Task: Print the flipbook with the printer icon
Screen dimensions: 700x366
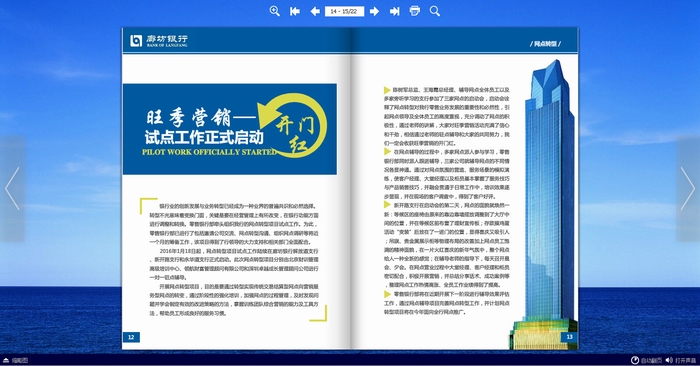Action: pos(415,11)
